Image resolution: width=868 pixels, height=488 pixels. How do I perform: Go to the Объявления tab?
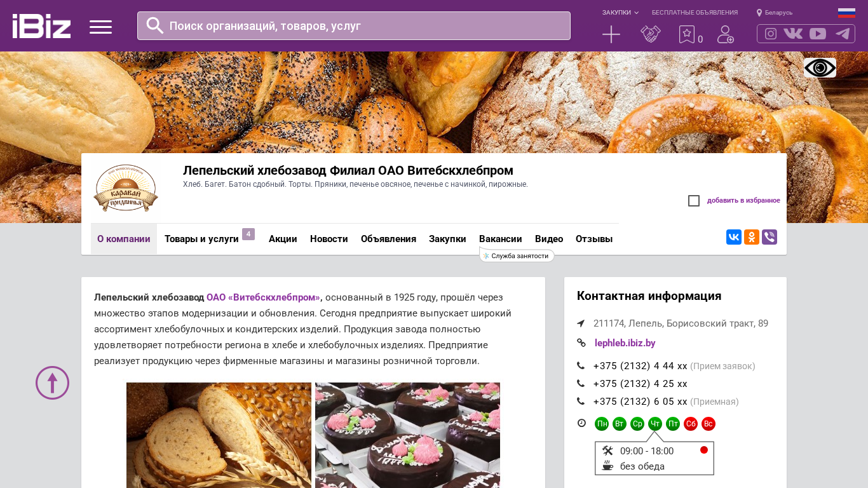[x=388, y=239]
